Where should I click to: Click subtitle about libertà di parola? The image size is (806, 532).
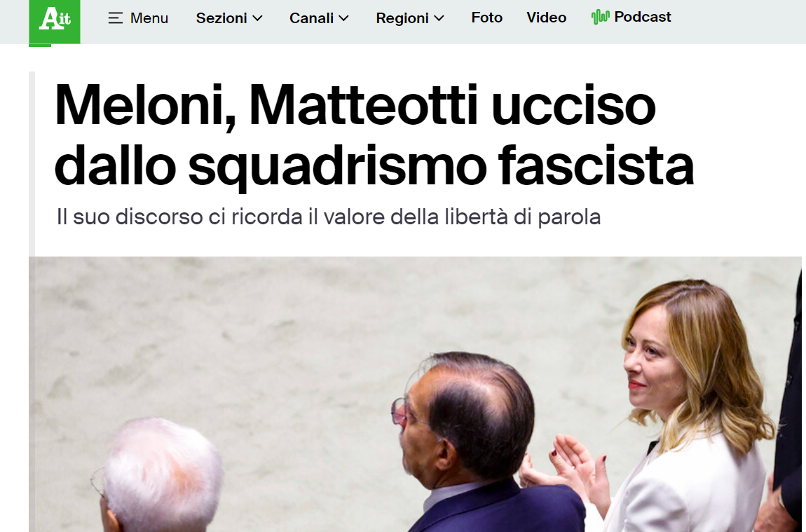pos(329,217)
